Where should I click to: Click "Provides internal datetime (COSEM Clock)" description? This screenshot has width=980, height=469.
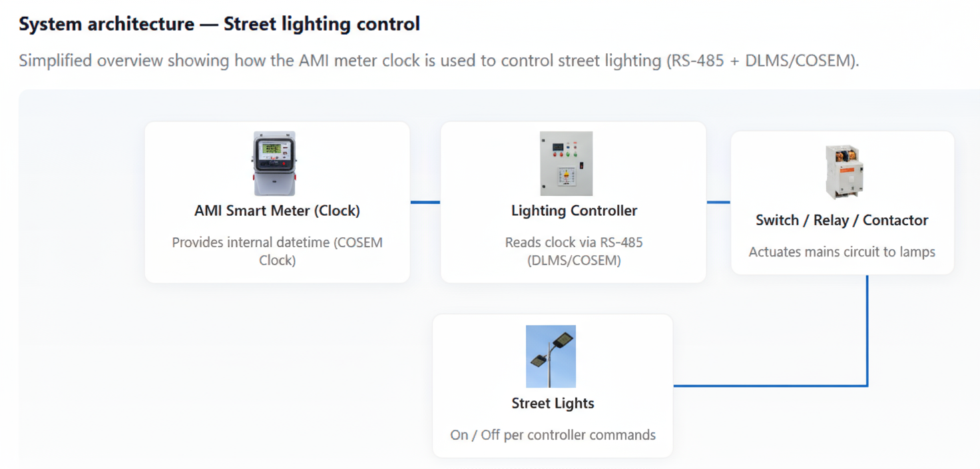277,251
